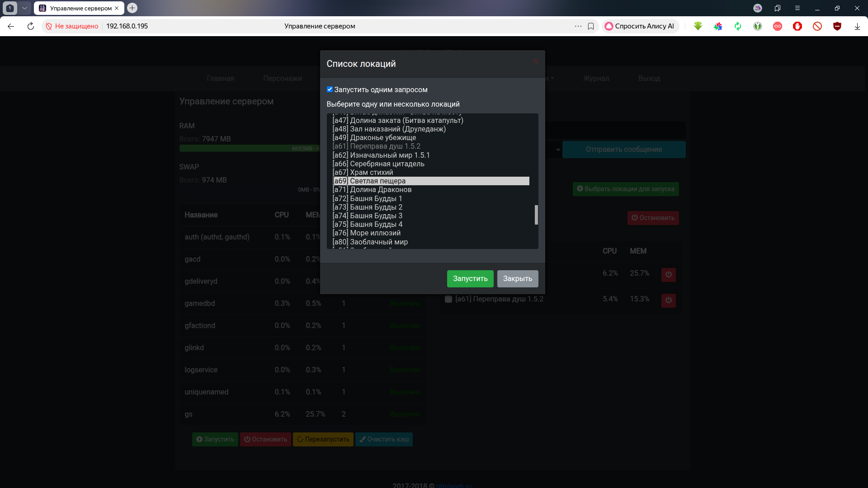
Task: Click the red X in modal header
Action: 535,61
